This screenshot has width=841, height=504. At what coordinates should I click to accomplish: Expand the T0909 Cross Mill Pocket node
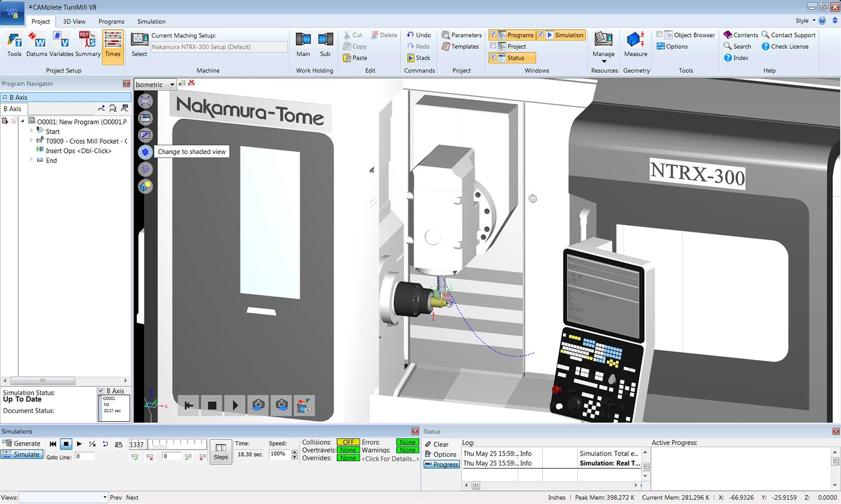[x=31, y=141]
